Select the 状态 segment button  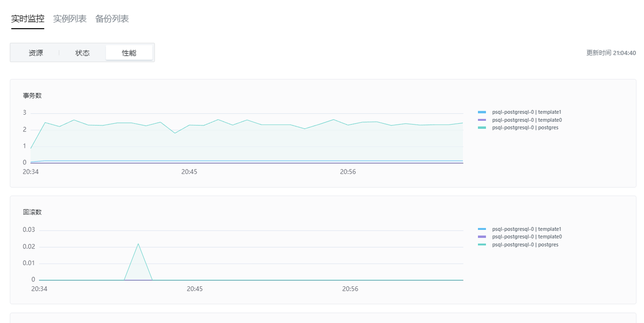click(83, 53)
